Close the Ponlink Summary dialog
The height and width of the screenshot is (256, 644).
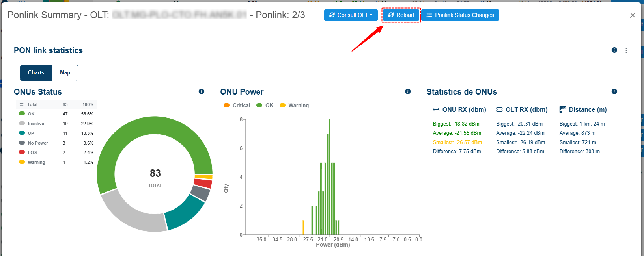point(633,15)
